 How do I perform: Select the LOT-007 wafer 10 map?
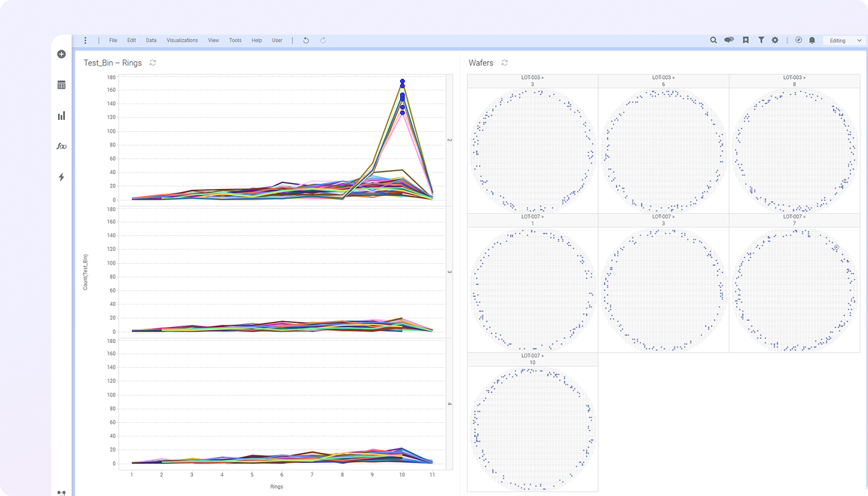click(532, 428)
